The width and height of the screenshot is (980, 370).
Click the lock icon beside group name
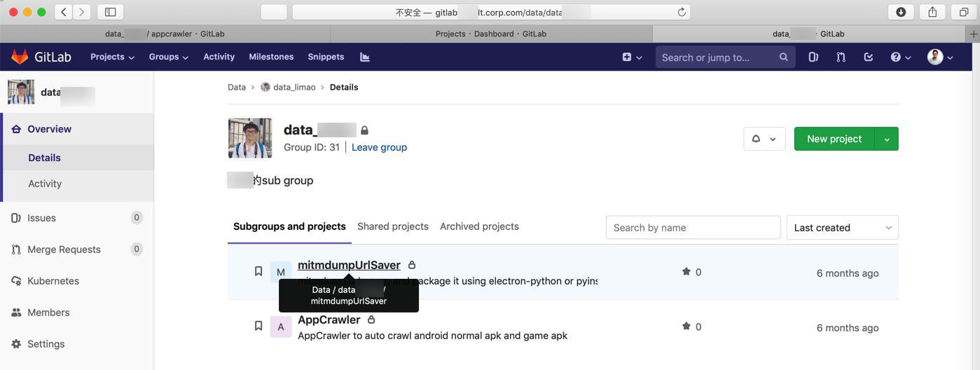364,130
